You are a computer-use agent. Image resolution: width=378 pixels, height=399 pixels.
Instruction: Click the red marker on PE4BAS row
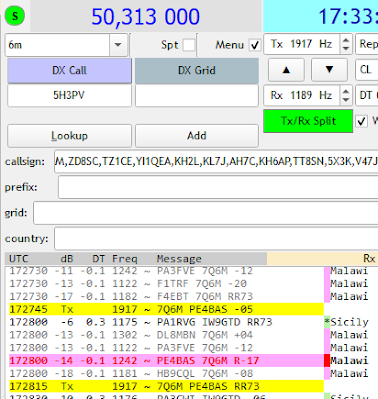click(x=327, y=361)
